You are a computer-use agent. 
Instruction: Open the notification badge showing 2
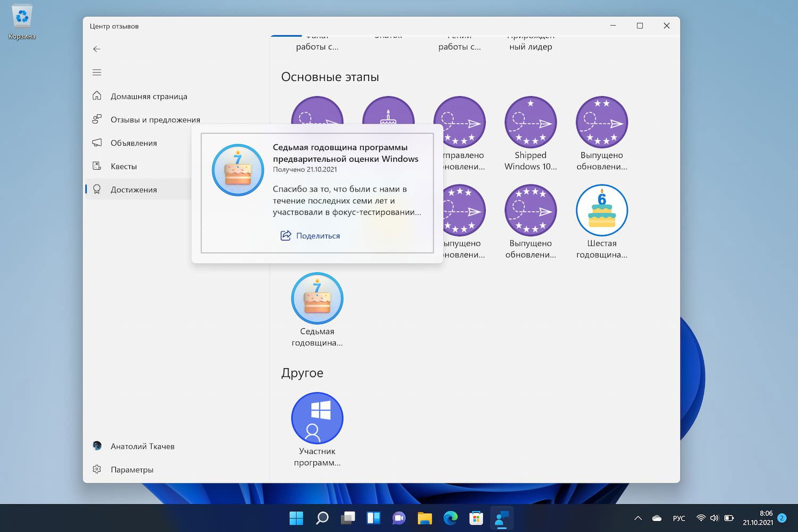tap(782, 518)
